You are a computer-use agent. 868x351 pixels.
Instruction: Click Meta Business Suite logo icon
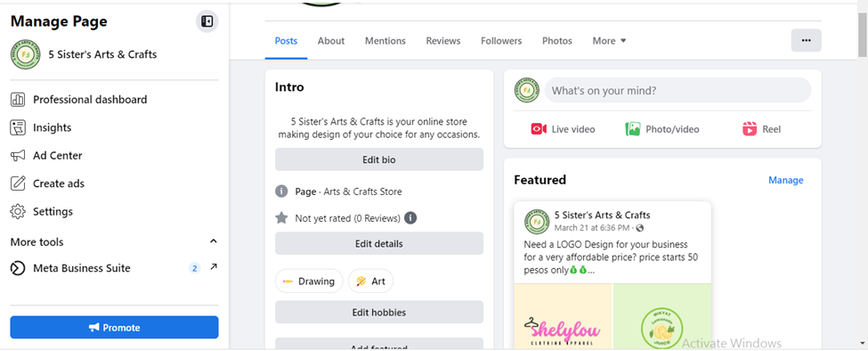click(x=18, y=268)
